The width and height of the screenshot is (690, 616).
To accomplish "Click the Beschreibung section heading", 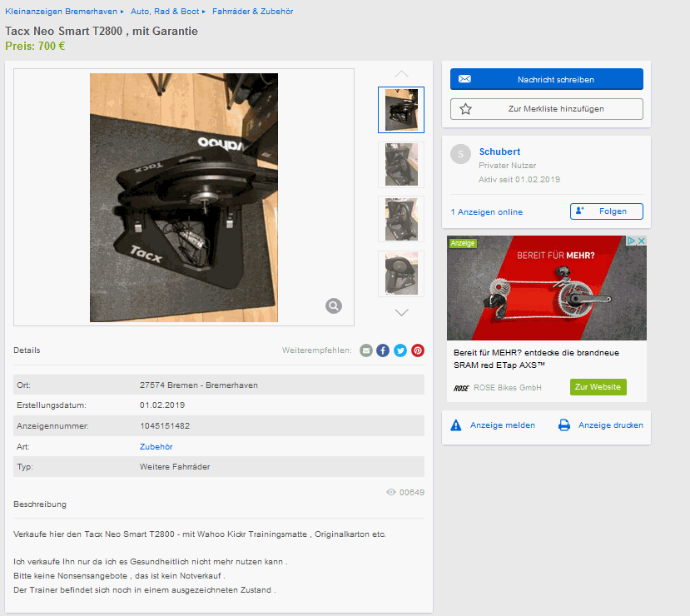I will pos(40,504).
